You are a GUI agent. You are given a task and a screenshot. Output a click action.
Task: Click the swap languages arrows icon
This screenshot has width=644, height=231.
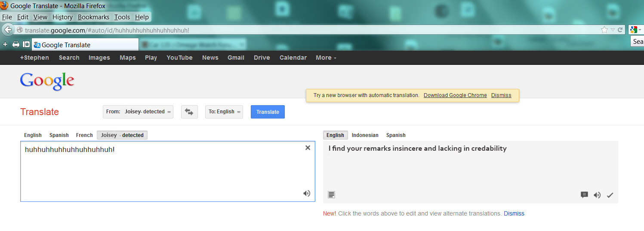tap(189, 112)
